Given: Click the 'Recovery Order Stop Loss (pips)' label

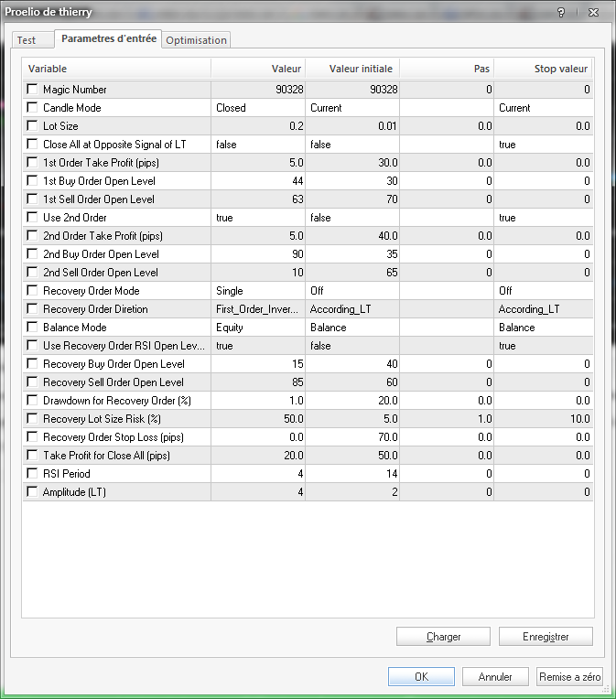Looking at the screenshot, I should 113,437.
